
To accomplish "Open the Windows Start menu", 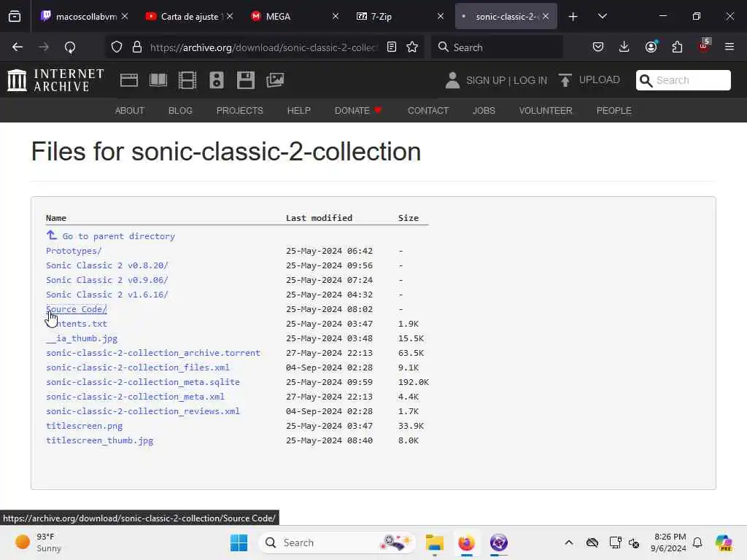I will click(x=239, y=542).
